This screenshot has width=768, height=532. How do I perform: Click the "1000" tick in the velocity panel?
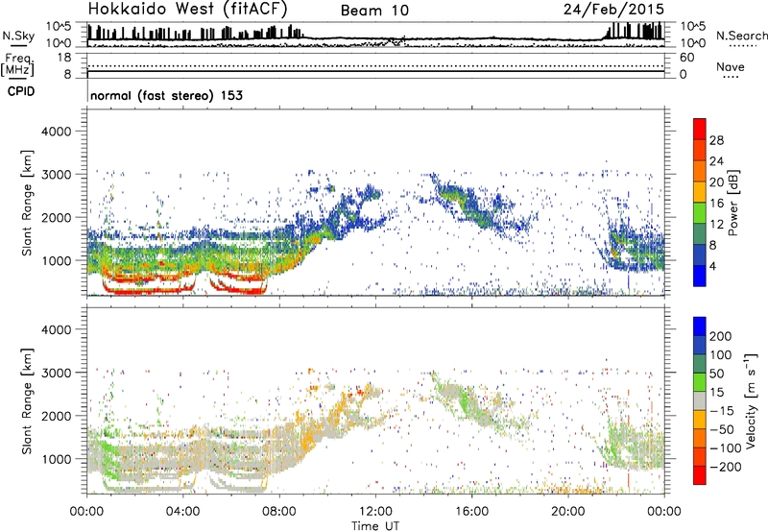point(56,459)
